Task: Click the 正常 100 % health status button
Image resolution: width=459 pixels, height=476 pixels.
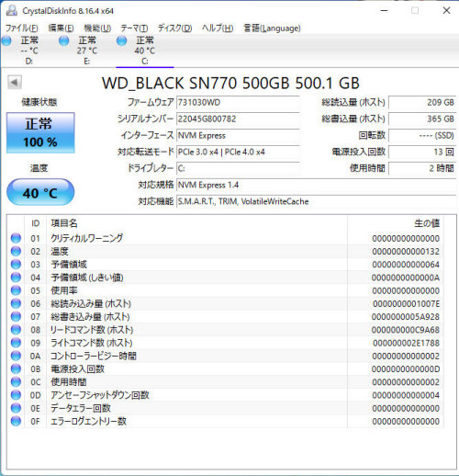Action: 40,132
